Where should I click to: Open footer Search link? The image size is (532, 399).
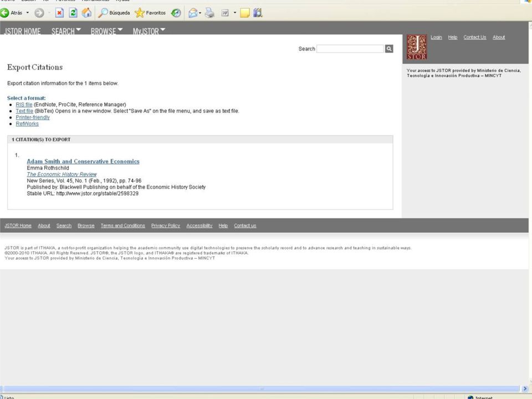click(64, 226)
